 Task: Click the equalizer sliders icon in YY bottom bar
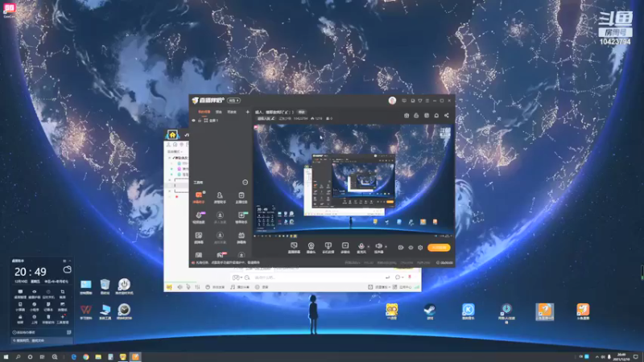tap(197, 287)
